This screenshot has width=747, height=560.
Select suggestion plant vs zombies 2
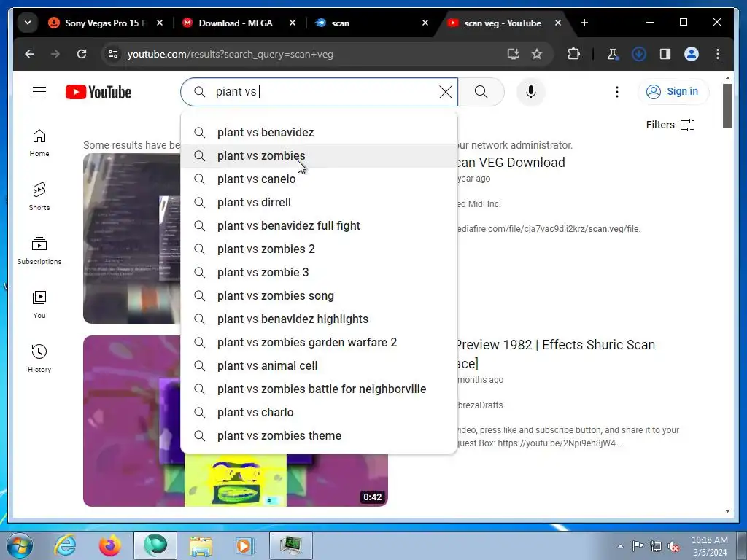(319, 249)
